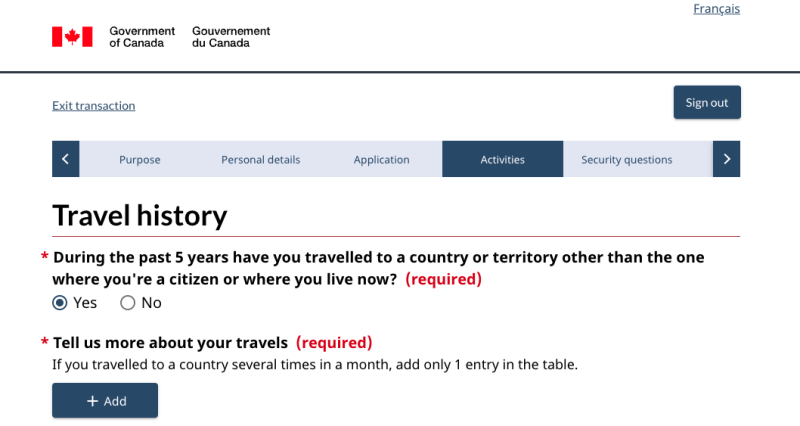Image resolution: width=800 pixels, height=426 pixels.
Task: Switch language using the Français link
Action: pyautogui.click(x=716, y=9)
